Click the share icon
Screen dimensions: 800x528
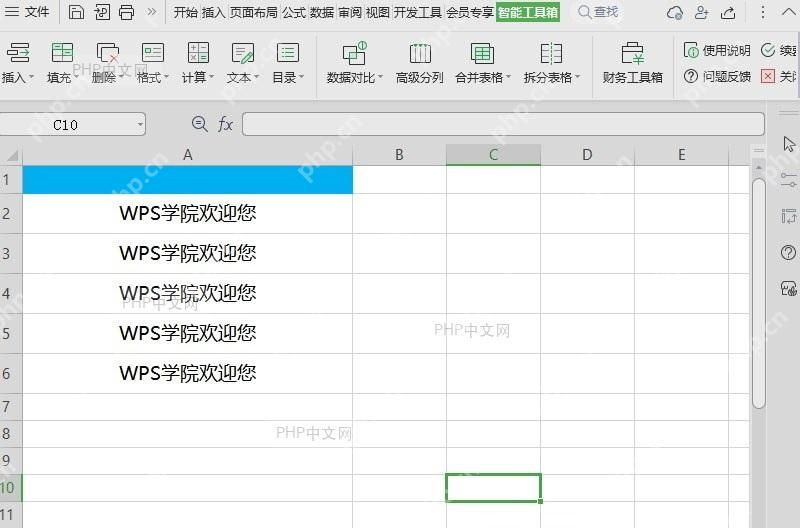coord(728,12)
